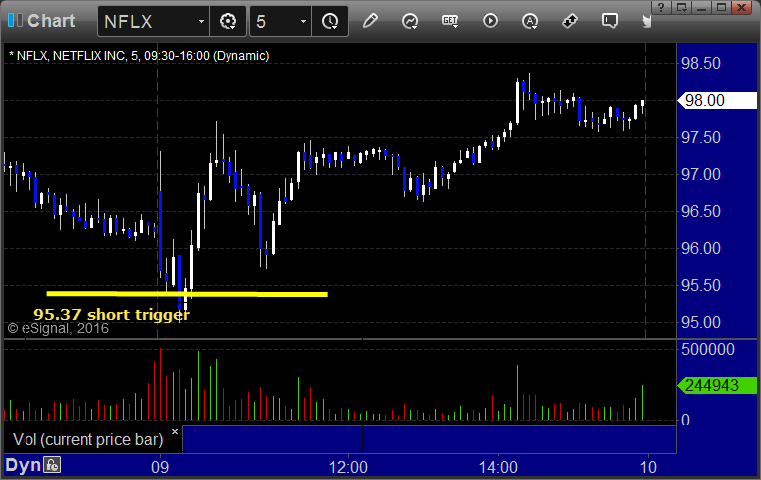Click the 14:00 time axis label
Image resolution: width=761 pixels, height=480 pixels.
(x=498, y=467)
